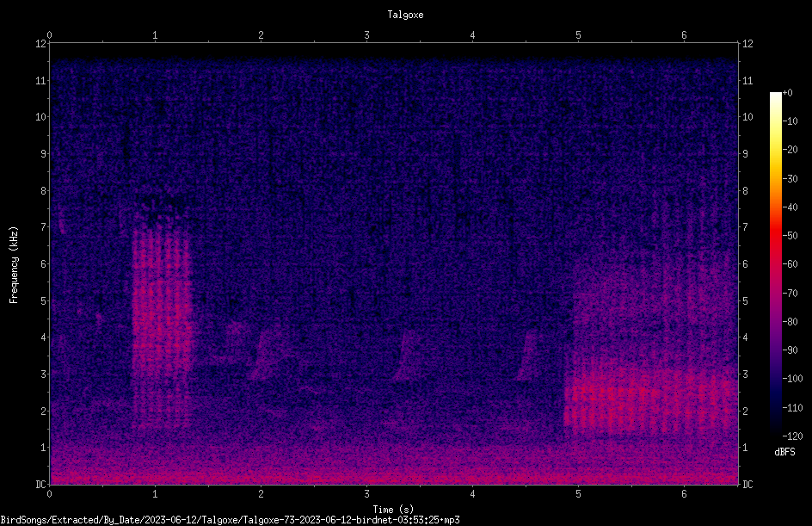Click the dBFS color scale bar

[x=775, y=263]
